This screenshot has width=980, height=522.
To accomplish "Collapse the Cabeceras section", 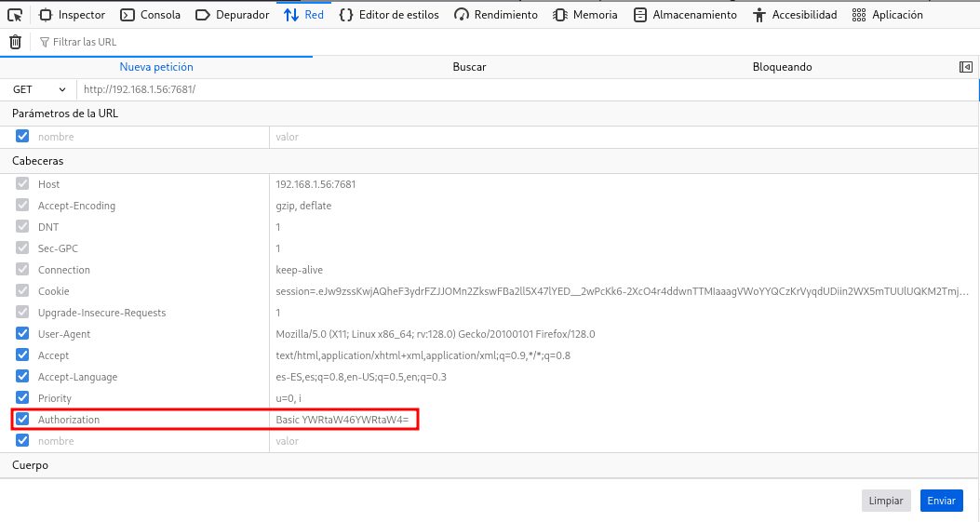I will coord(37,161).
